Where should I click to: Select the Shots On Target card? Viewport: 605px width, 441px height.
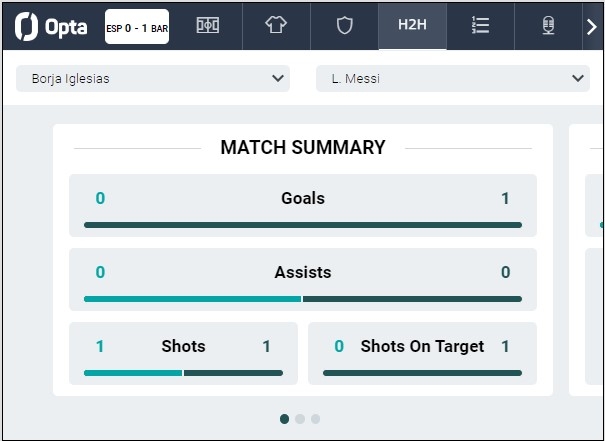coord(422,353)
